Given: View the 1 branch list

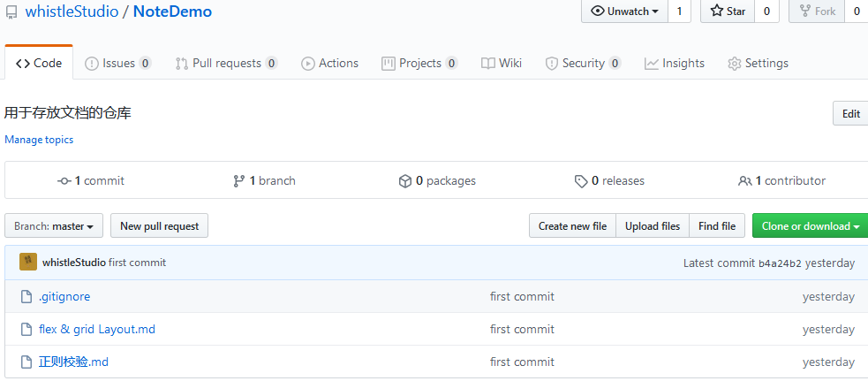Looking at the screenshot, I should click(264, 181).
